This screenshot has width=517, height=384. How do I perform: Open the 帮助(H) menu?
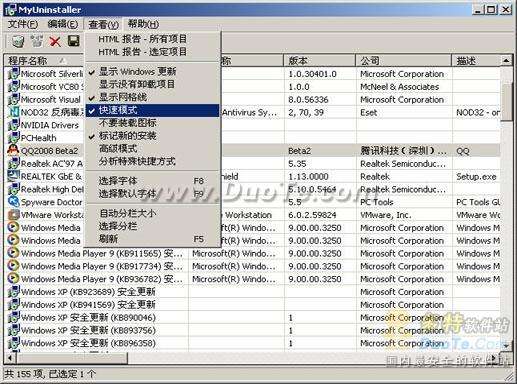click(143, 24)
